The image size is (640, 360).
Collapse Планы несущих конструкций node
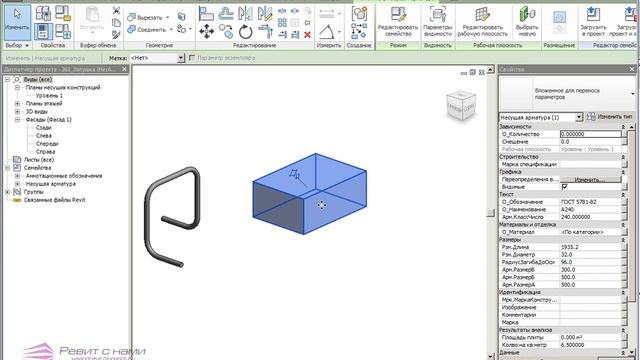[x=17, y=87]
